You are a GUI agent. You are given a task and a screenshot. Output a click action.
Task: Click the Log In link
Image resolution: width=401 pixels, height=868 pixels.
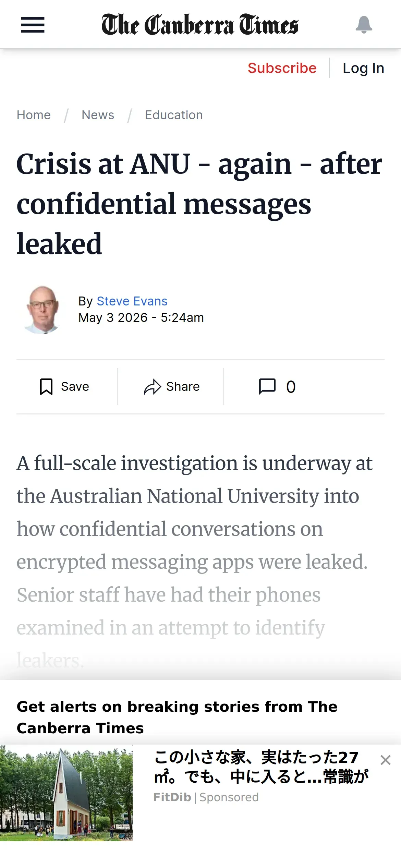point(363,68)
